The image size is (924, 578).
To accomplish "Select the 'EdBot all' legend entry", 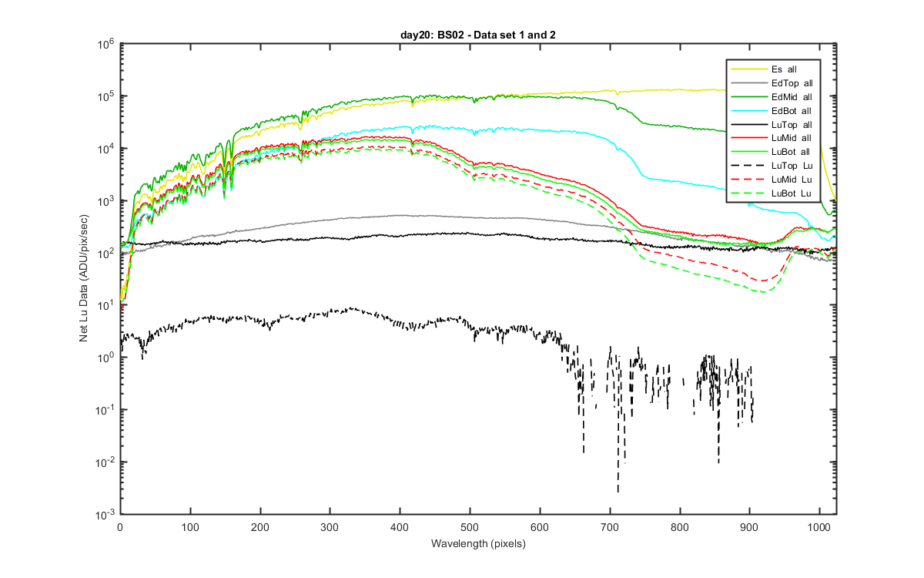I will point(772,110).
